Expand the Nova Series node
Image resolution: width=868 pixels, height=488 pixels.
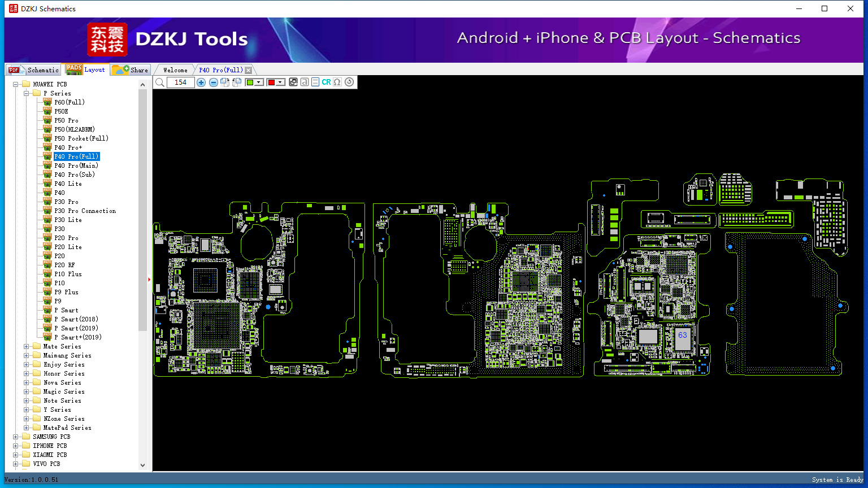pos(27,382)
